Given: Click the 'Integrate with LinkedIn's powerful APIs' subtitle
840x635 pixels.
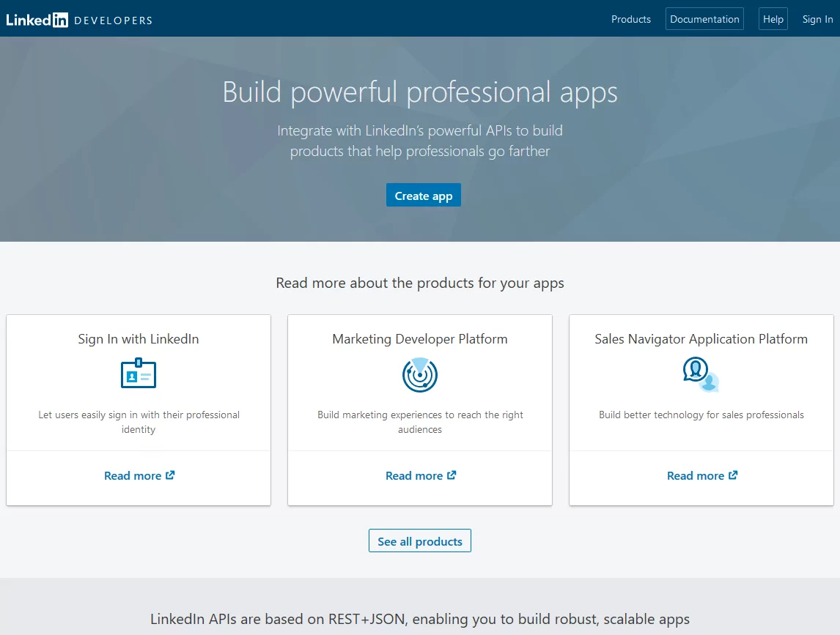Looking at the screenshot, I should point(420,141).
